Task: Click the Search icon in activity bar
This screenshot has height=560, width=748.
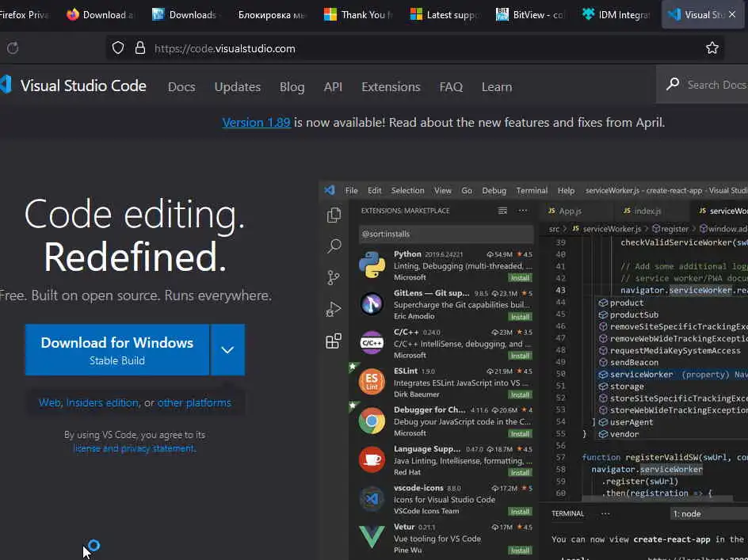Action: 334,246
